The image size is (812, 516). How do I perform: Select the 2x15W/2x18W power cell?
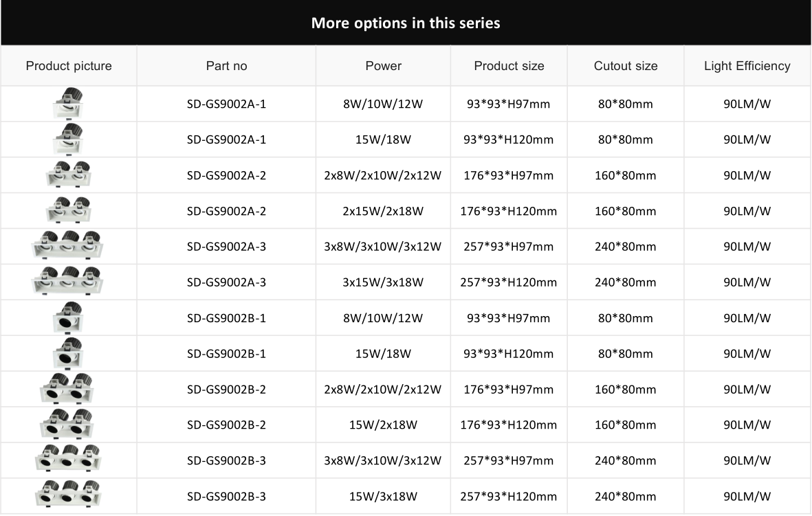[383, 211]
